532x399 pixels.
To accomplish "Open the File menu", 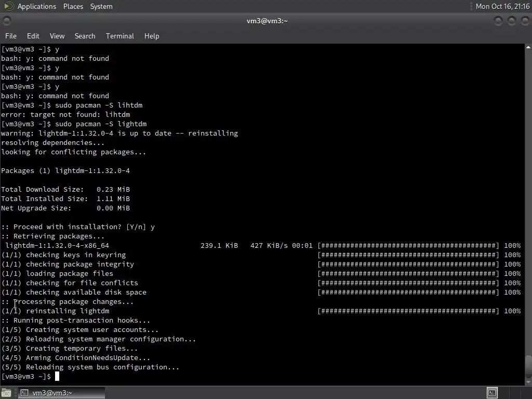I will tap(10, 36).
